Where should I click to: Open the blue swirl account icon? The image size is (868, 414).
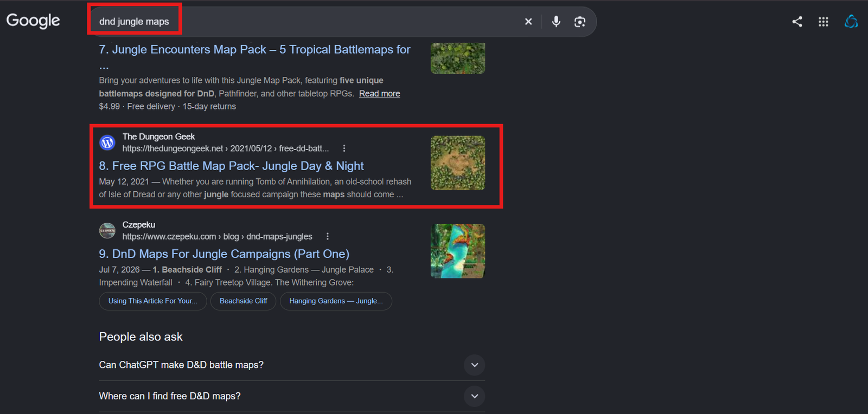click(x=851, y=21)
